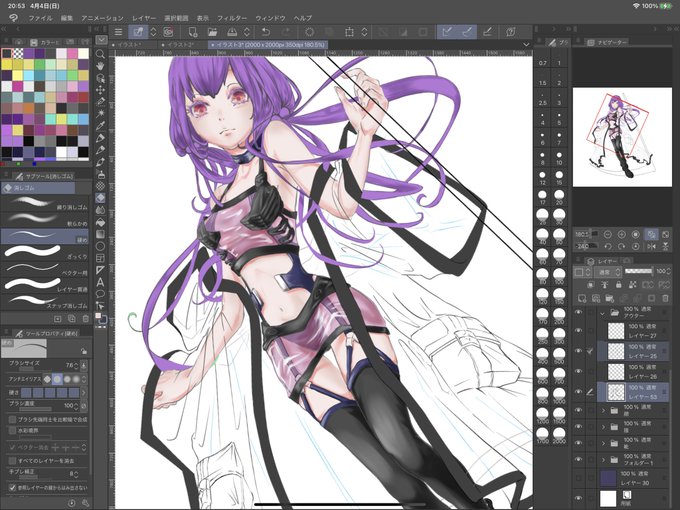This screenshot has width=680, height=510.
Task: Select the Text tool (A icon)
Action: [100, 282]
